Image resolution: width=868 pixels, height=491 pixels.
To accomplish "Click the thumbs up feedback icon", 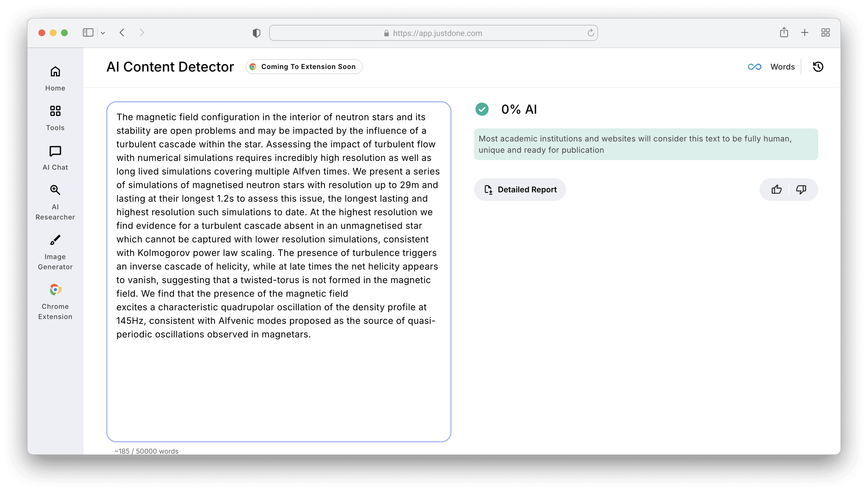I will click(x=776, y=189).
